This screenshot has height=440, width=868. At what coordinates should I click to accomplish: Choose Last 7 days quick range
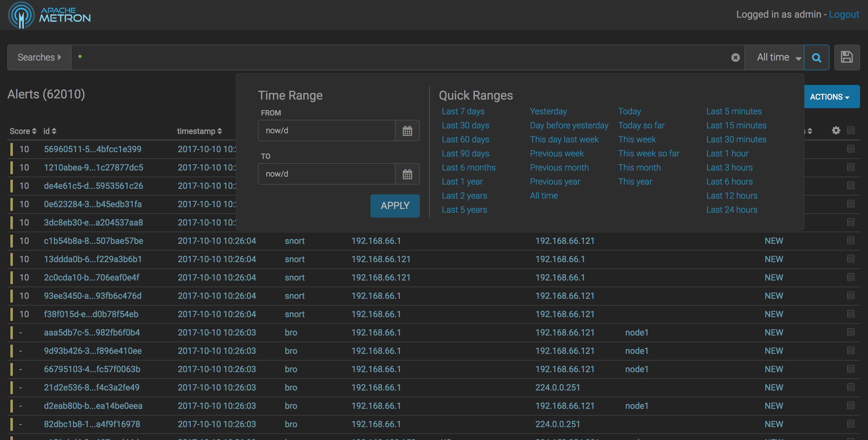[x=463, y=111]
